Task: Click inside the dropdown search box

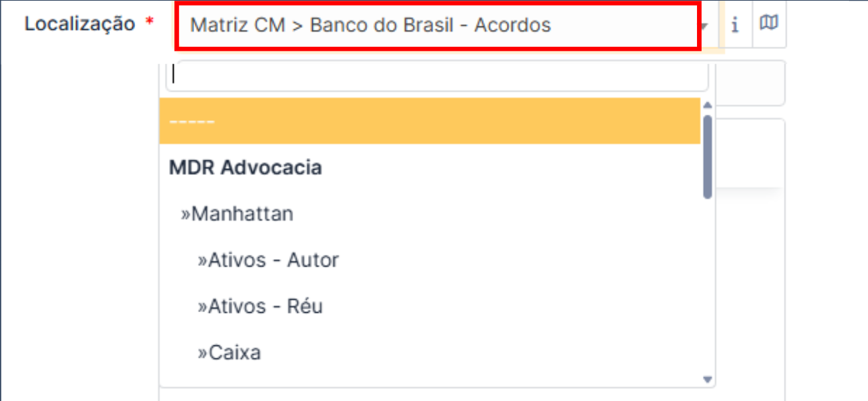Action: pos(434,75)
